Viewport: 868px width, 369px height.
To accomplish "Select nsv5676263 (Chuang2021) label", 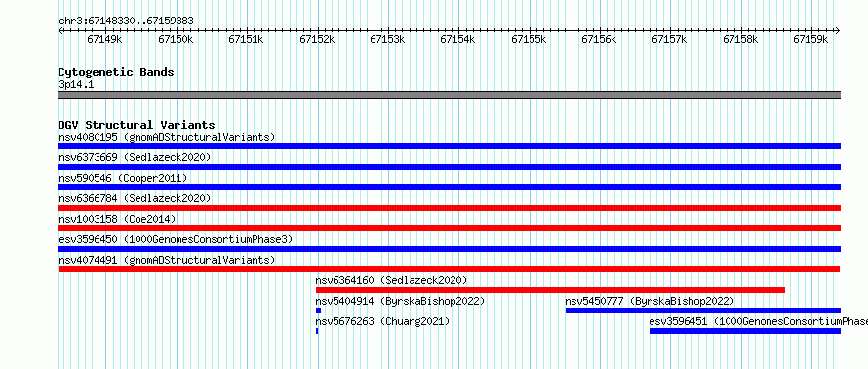I will (382, 321).
